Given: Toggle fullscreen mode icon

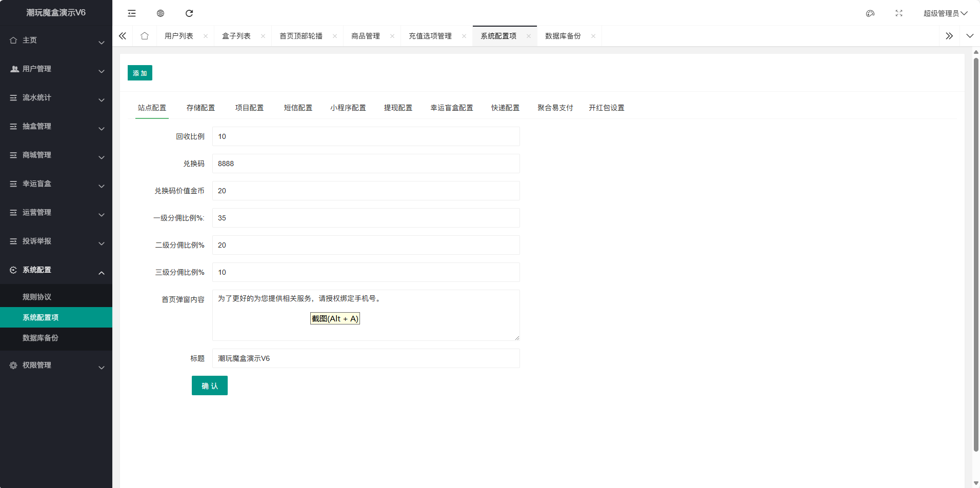Looking at the screenshot, I should (899, 13).
